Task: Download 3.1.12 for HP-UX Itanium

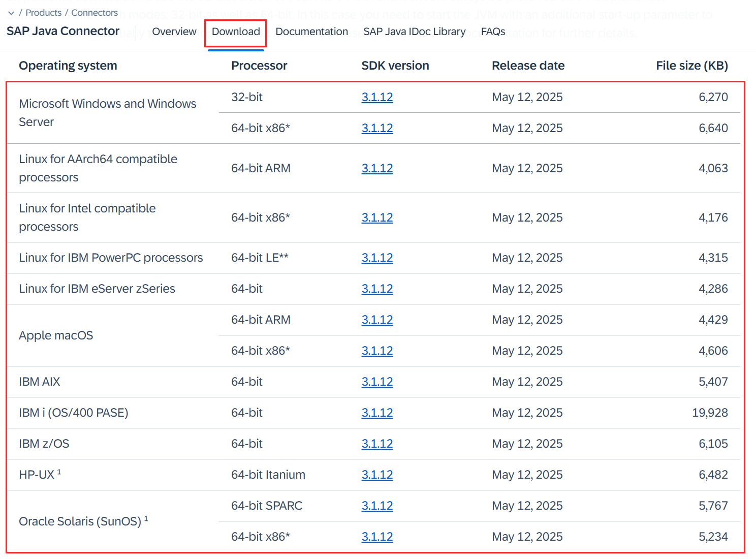Action: [377, 475]
